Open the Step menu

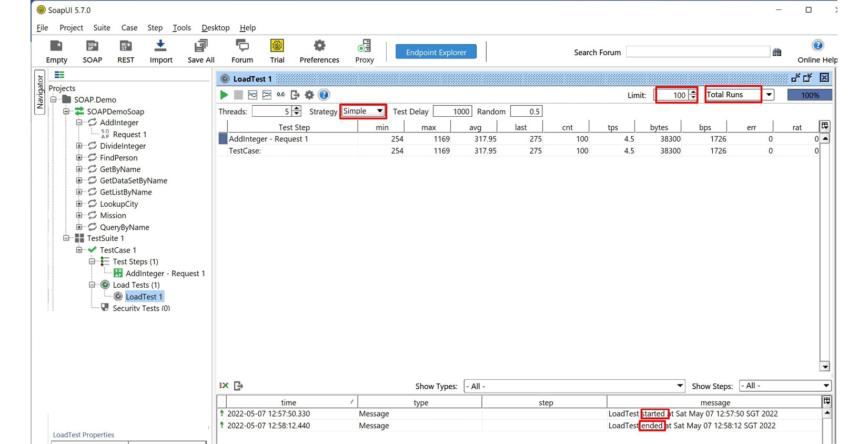(155, 28)
